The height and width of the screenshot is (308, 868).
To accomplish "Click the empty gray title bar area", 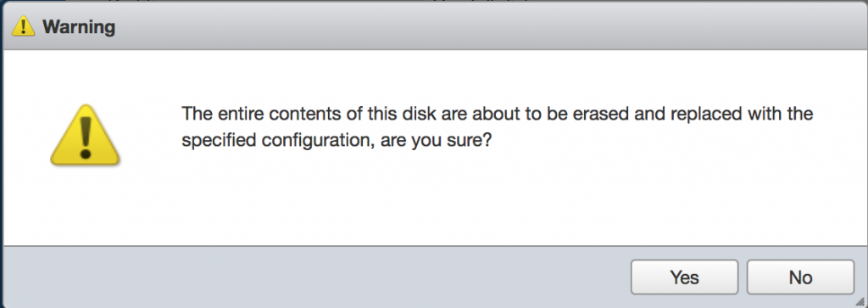I will pyautogui.click(x=487, y=26).
